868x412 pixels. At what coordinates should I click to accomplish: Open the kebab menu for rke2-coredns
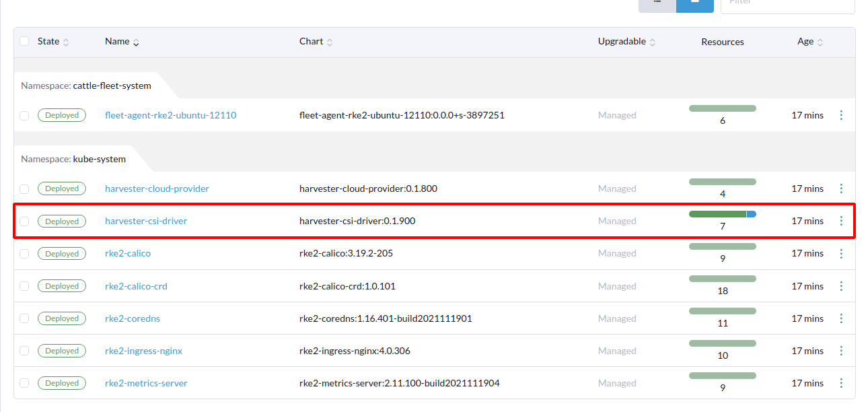click(x=841, y=318)
